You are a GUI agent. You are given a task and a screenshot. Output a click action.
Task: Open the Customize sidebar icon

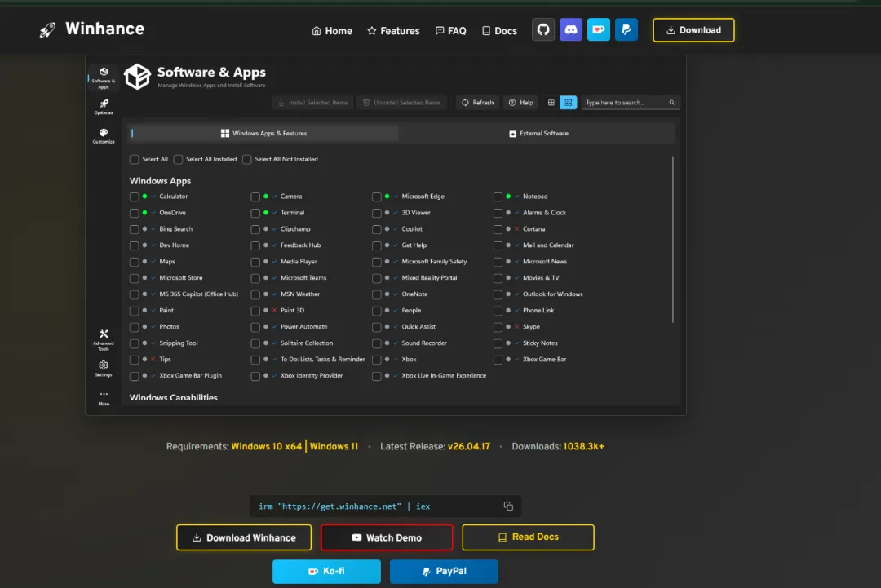(104, 136)
